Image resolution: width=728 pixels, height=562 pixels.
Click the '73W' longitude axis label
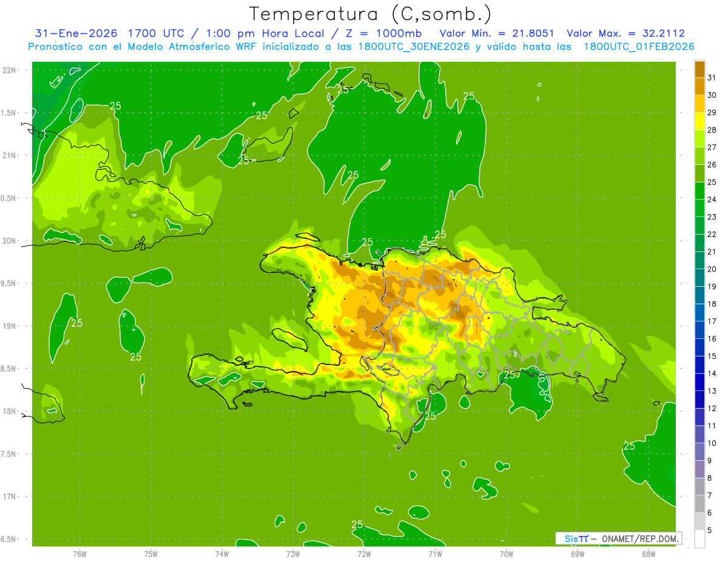[293, 554]
